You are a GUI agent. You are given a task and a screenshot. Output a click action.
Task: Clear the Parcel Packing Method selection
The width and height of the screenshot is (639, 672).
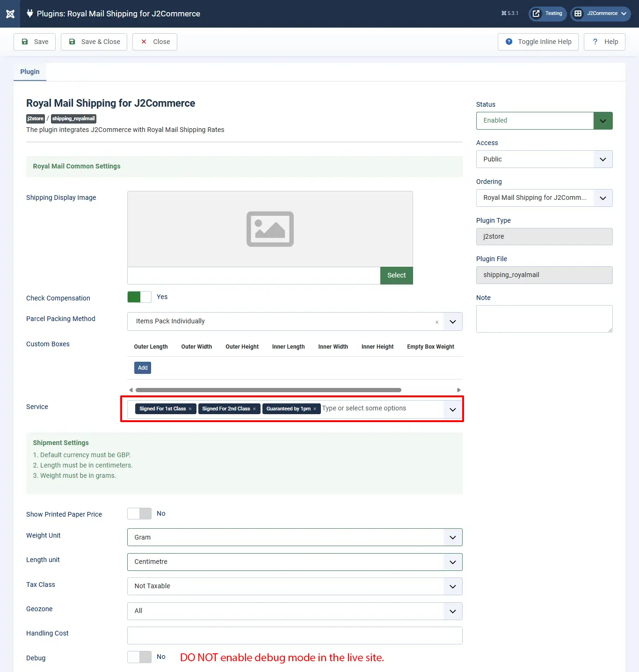tap(437, 322)
